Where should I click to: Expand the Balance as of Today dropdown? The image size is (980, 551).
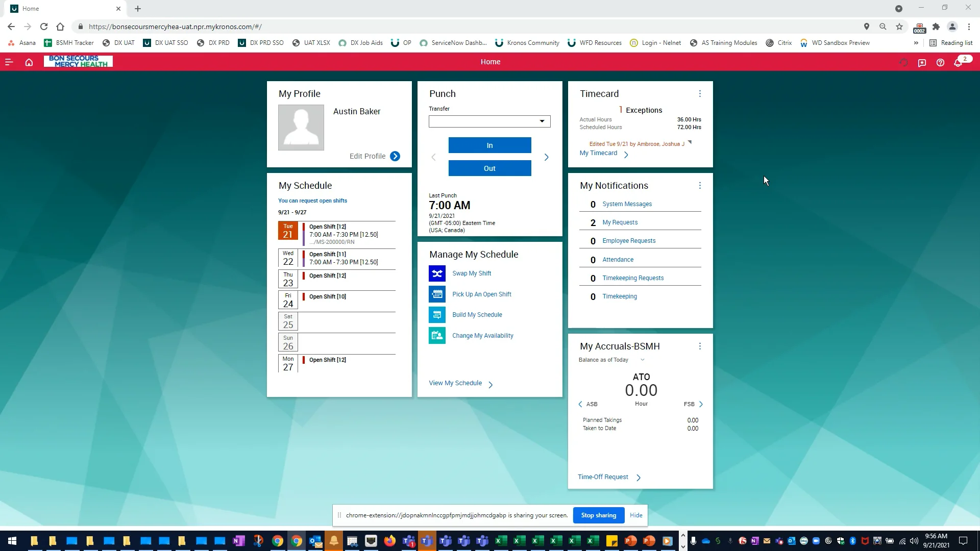pyautogui.click(x=642, y=360)
